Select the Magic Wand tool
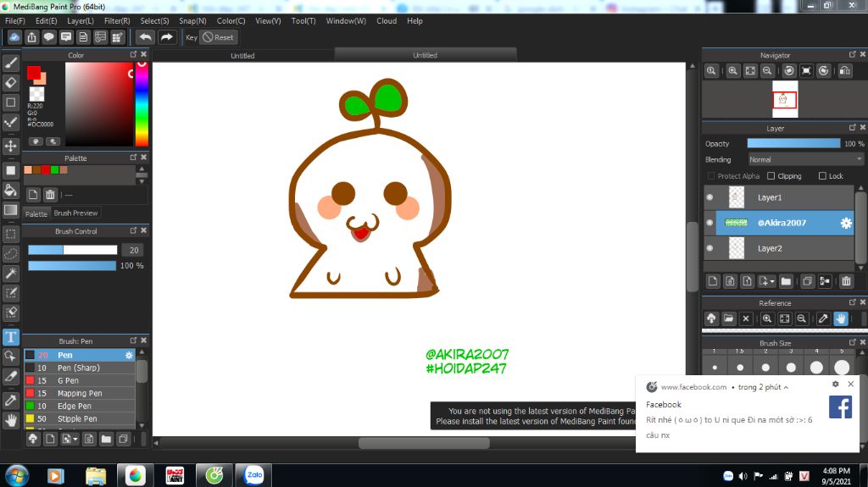 pyautogui.click(x=10, y=273)
